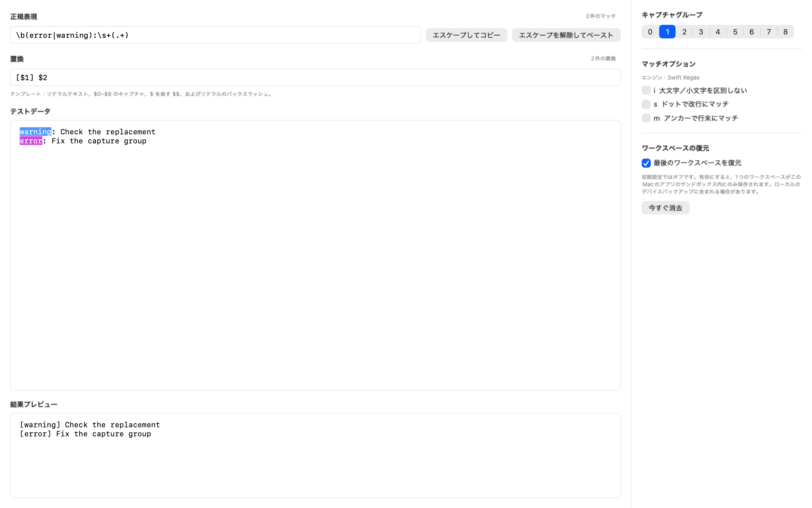Screen dimensions: 812x508
Task: Uncheck 最後のワークスペースを復元 checkbox
Action: [x=646, y=163]
